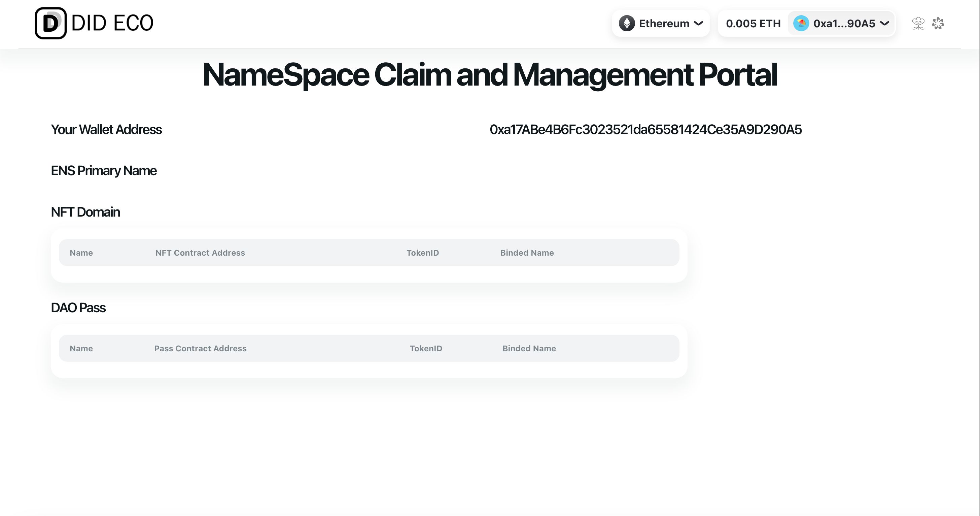Viewport: 980px width, 516px height.
Task: Click the DID ECO brand text
Action: (112, 23)
